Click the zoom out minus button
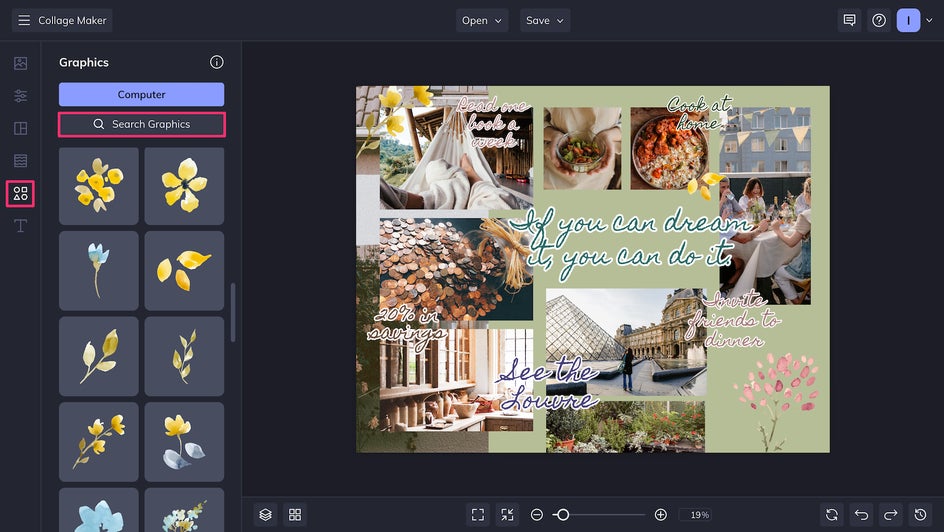This screenshot has height=532, width=944. point(537,515)
